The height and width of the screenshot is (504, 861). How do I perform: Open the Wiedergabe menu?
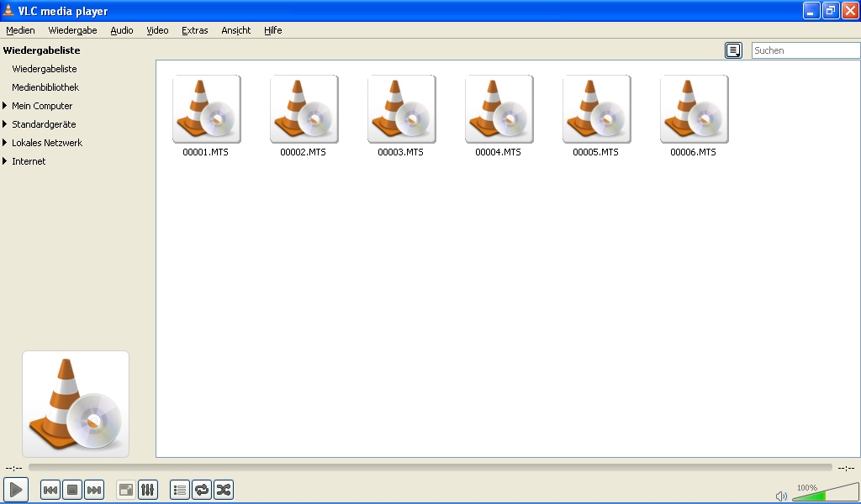[x=72, y=31]
